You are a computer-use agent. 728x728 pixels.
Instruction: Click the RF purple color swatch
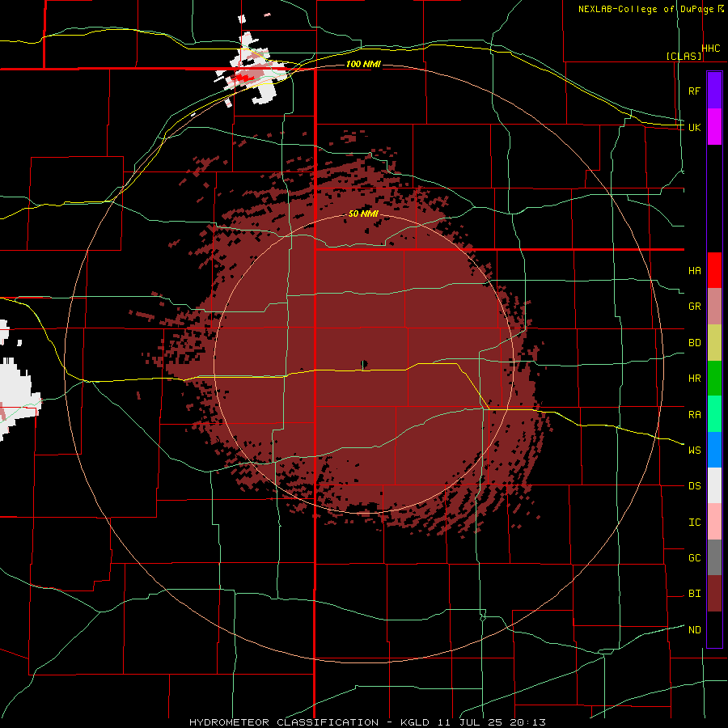point(714,91)
